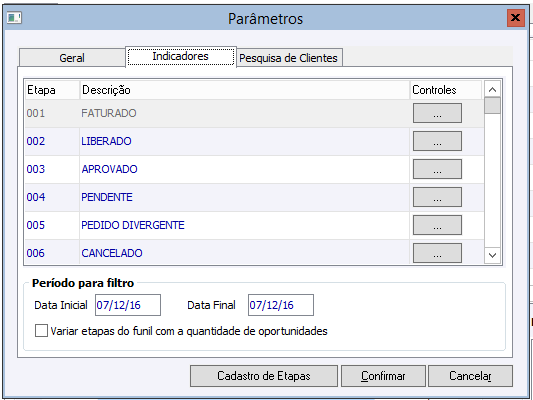Click the Data Inicial date field
This screenshot has height=400, width=533.
click(x=128, y=305)
